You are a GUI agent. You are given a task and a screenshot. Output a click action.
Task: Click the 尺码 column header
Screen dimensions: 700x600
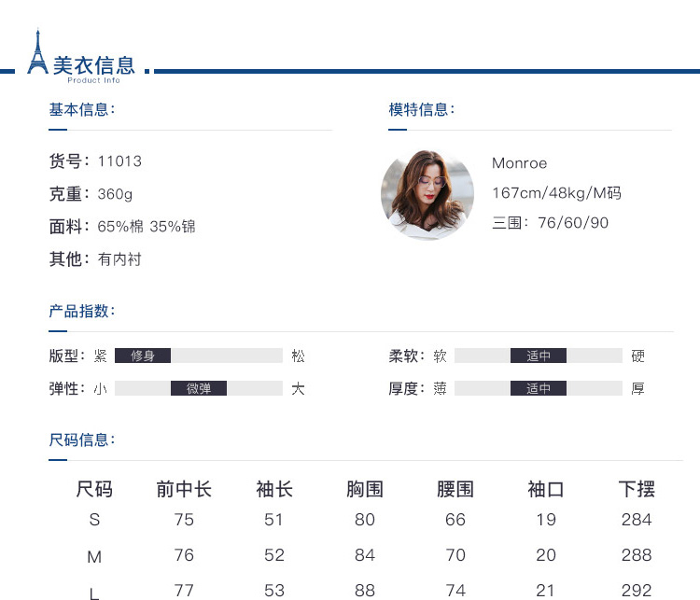click(x=94, y=489)
